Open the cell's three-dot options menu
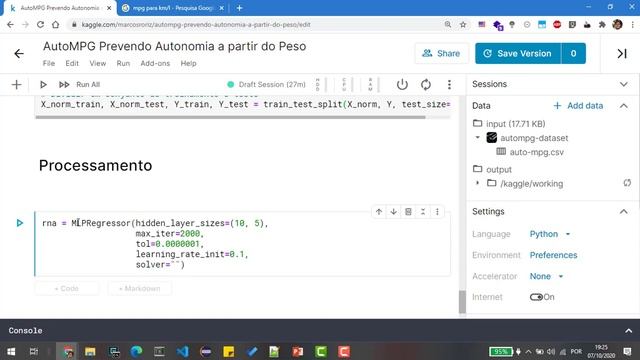 437,211
